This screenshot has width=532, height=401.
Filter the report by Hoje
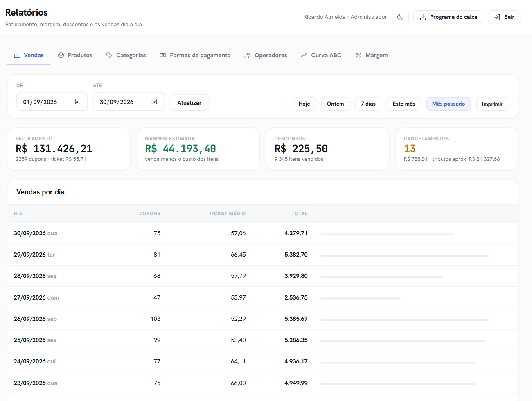pyautogui.click(x=304, y=104)
